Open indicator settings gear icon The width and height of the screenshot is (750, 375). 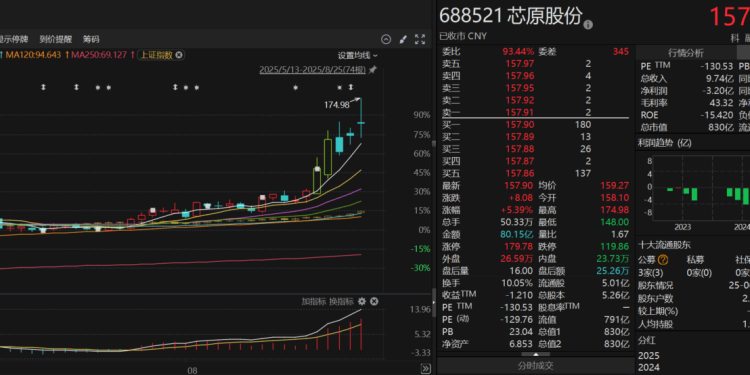[362, 301]
